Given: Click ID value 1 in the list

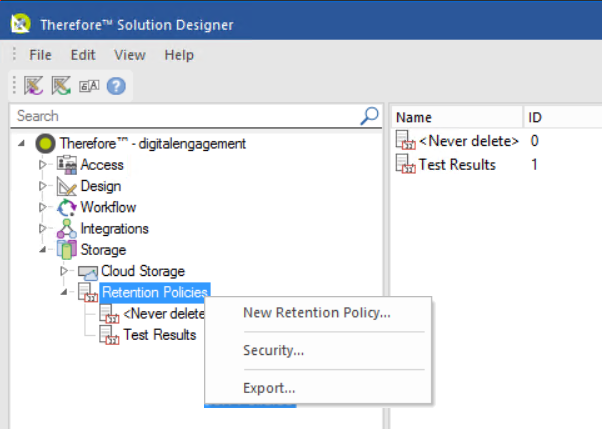Looking at the screenshot, I should pyautogui.click(x=534, y=164).
